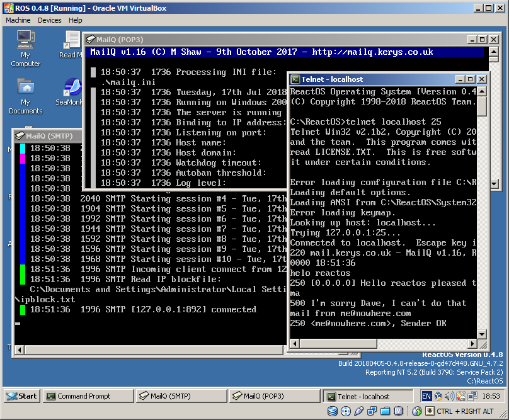Click the MailQ (SMTP) window title icon

coord(20,135)
